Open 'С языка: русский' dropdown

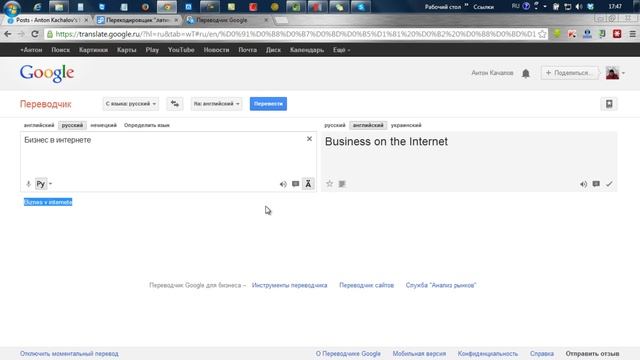(x=131, y=104)
